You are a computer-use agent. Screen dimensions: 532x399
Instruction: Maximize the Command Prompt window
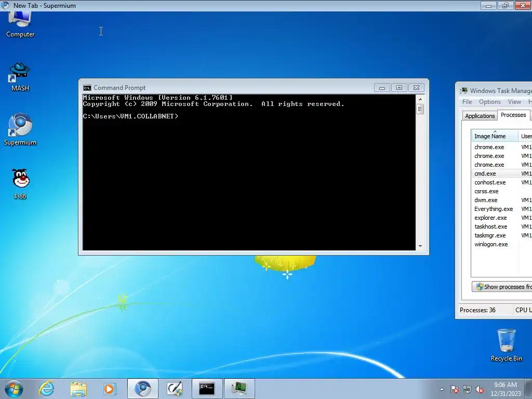(399, 88)
